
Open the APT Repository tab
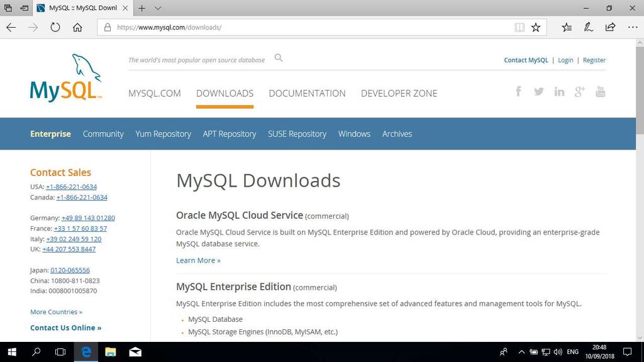point(229,134)
